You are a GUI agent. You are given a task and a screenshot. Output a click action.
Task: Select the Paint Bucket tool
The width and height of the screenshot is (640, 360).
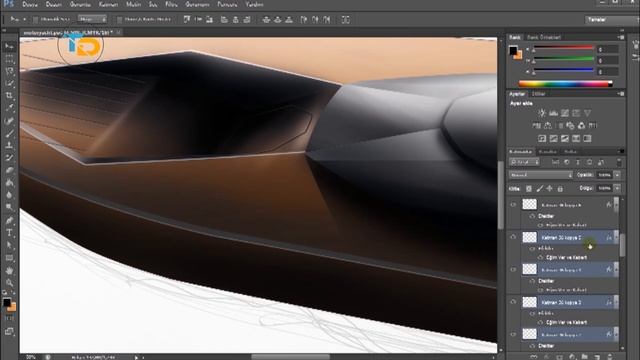coord(9,182)
